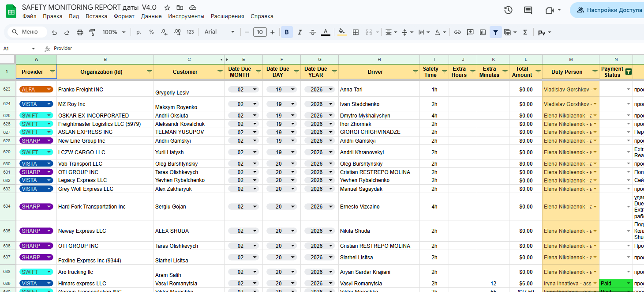Undo the last action

tap(54, 32)
